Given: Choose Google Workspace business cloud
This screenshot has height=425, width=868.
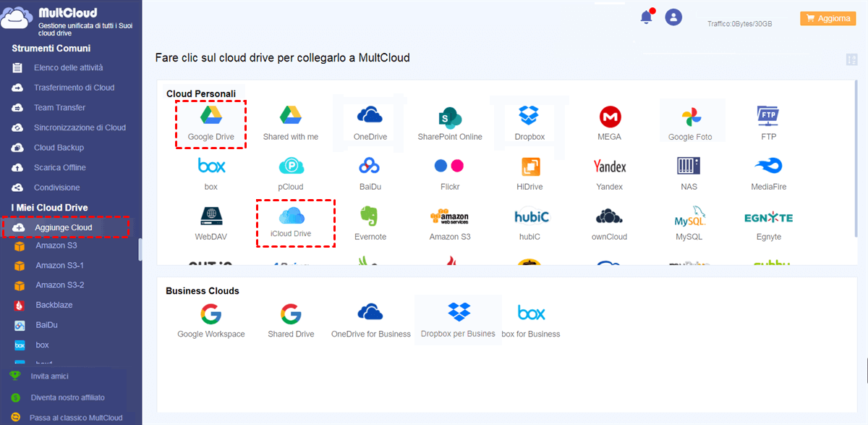Looking at the screenshot, I should (211, 314).
